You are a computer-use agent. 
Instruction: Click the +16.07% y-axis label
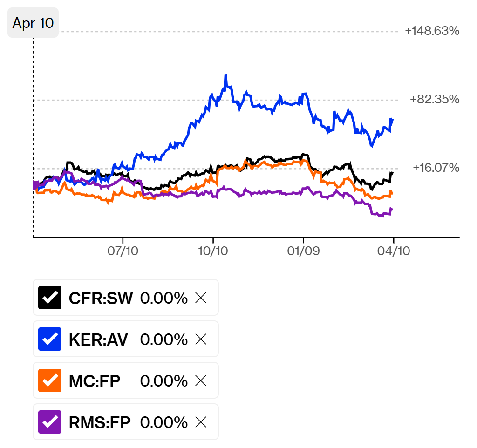pos(436,168)
